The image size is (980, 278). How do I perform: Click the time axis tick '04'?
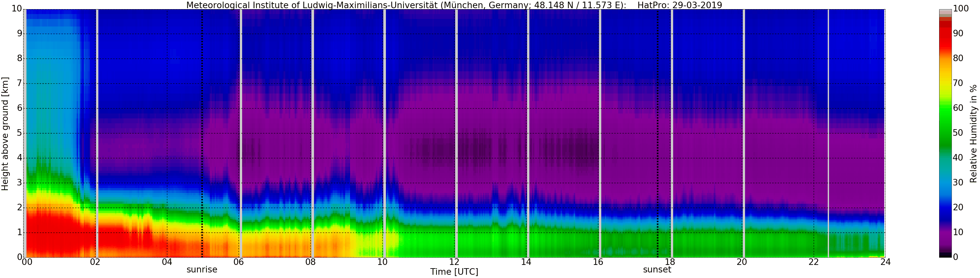pyautogui.click(x=167, y=262)
